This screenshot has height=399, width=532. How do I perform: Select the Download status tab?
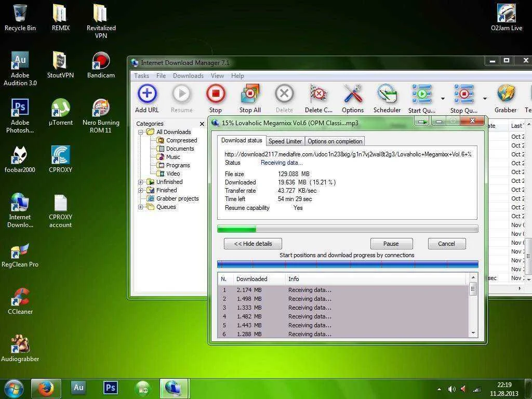[x=242, y=140]
